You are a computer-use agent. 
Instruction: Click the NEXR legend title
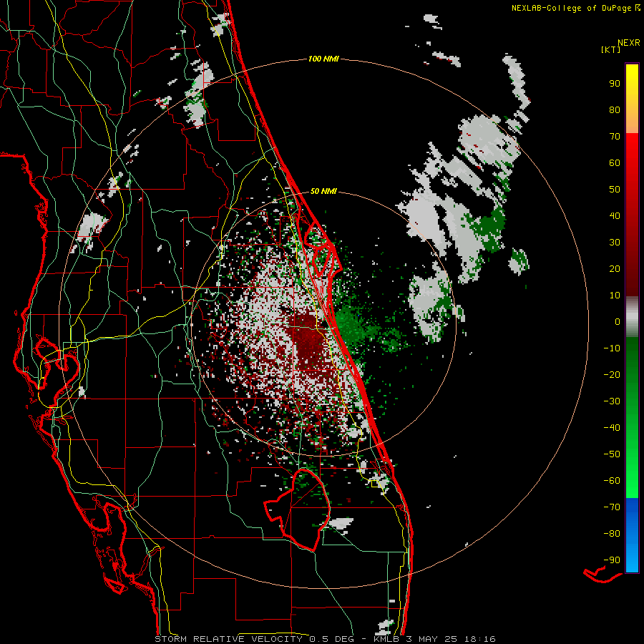tap(628, 43)
